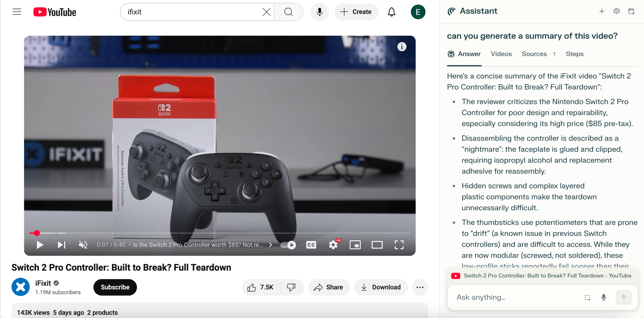Open the YouTube hamburger guide menu
Viewport: 644px width, 318px height.
17,12
